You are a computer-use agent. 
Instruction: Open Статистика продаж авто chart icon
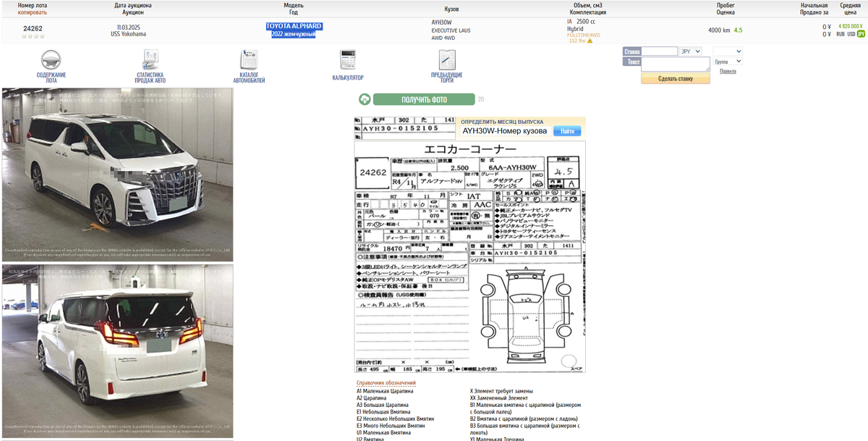pyautogui.click(x=150, y=59)
